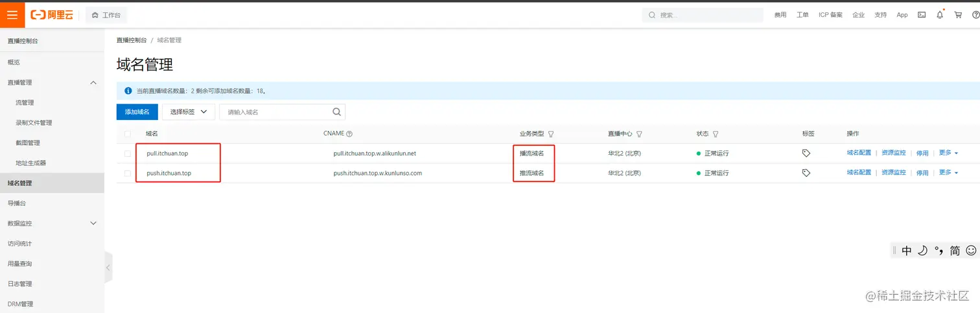
Task: Open 资源监控 for push.itchuan.top
Action: (x=893, y=172)
